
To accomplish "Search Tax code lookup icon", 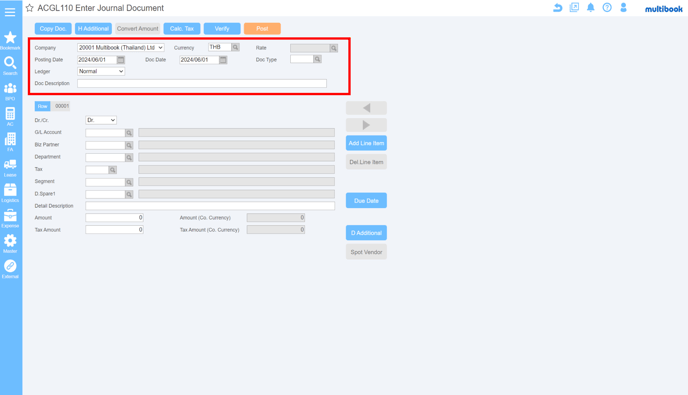I will coord(112,169).
